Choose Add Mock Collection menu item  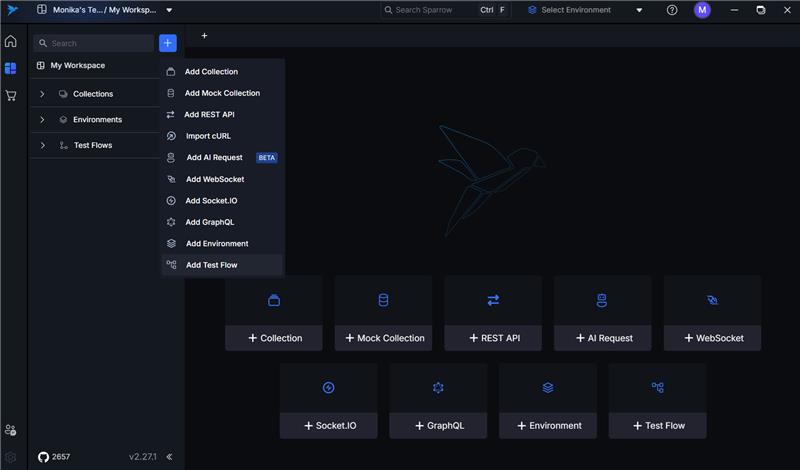click(x=222, y=93)
